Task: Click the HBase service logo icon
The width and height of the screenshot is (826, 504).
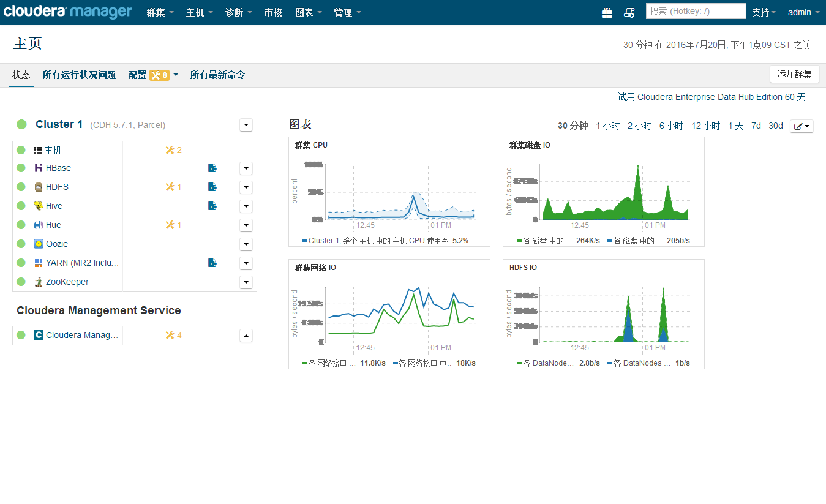Action: [x=39, y=168]
